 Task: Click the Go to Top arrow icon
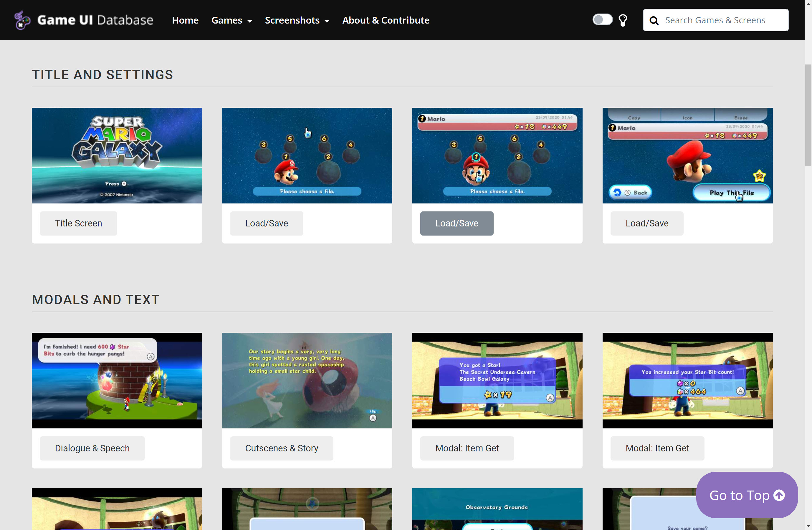pyautogui.click(x=779, y=495)
